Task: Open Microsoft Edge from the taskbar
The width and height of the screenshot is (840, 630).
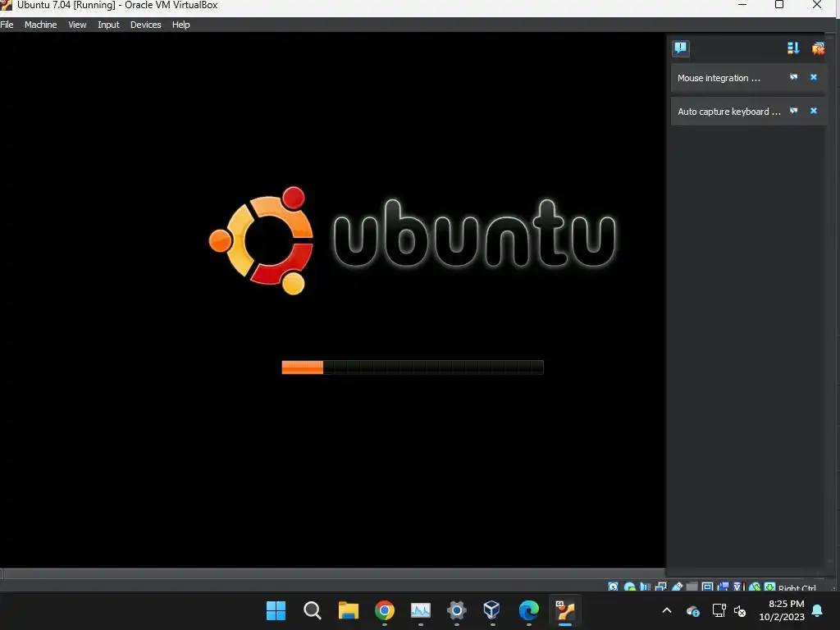Action: click(x=529, y=610)
